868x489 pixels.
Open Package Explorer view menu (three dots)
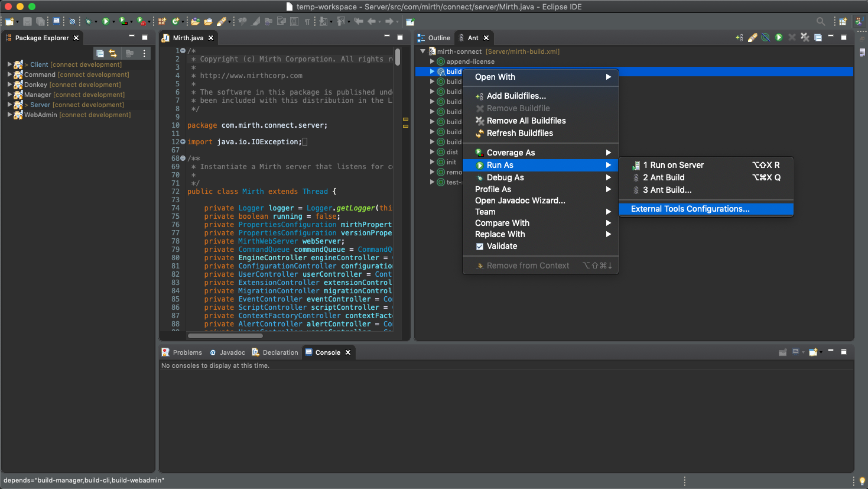tap(144, 53)
